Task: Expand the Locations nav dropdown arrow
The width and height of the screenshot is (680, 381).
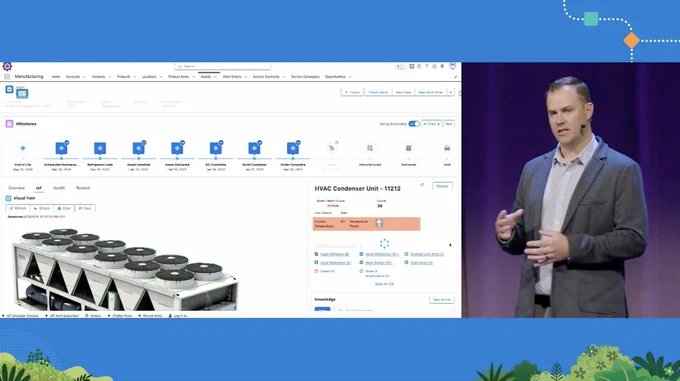Action: (x=160, y=77)
